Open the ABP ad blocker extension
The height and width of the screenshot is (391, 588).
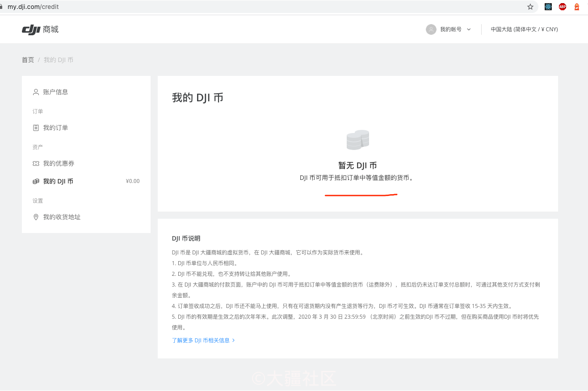563,7
